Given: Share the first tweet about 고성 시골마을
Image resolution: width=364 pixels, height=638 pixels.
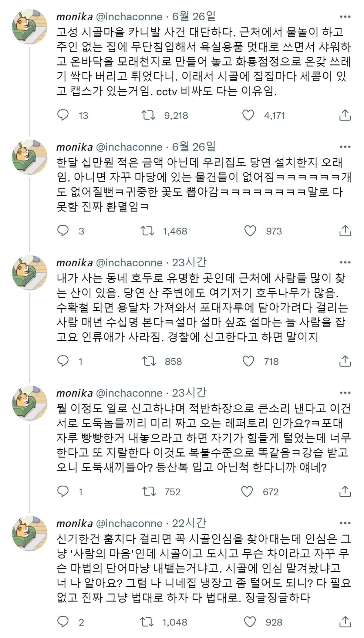Looking at the screenshot, I should click(345, 115).
